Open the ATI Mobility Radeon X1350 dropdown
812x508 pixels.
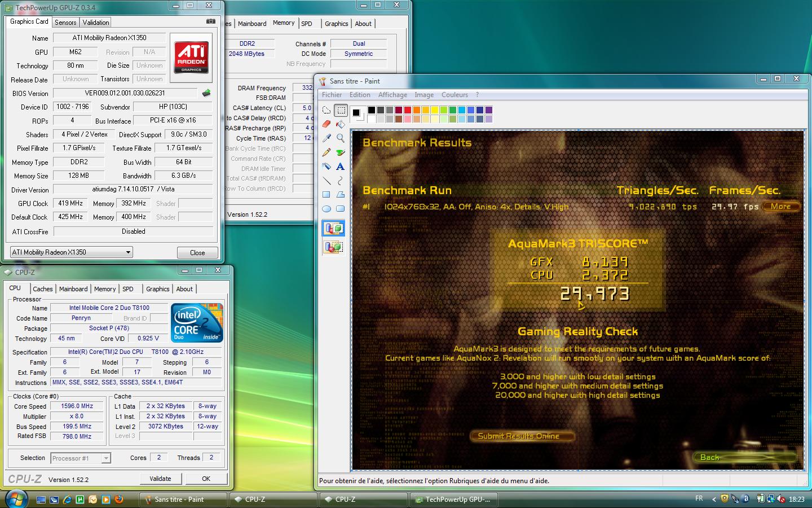click(x=72, y=252)
